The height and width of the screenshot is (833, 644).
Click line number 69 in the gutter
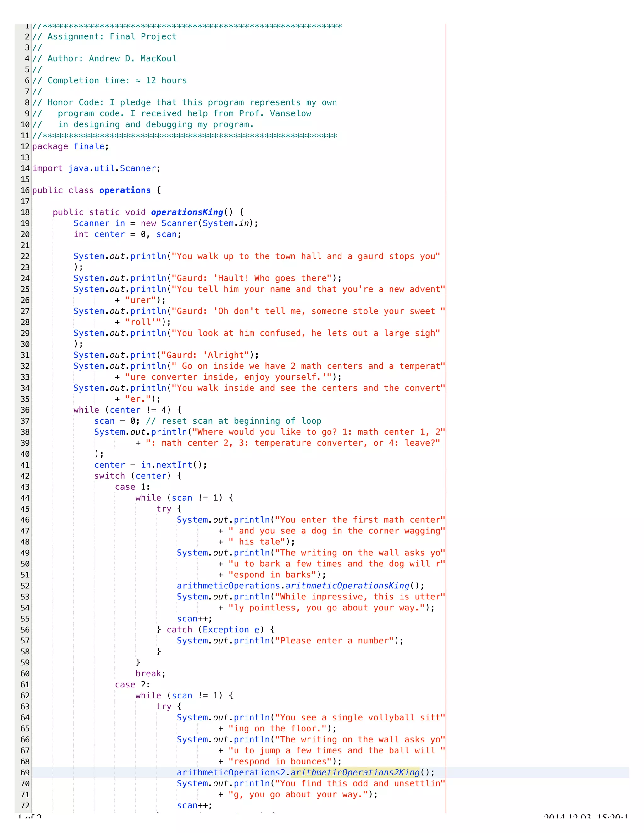25,773
